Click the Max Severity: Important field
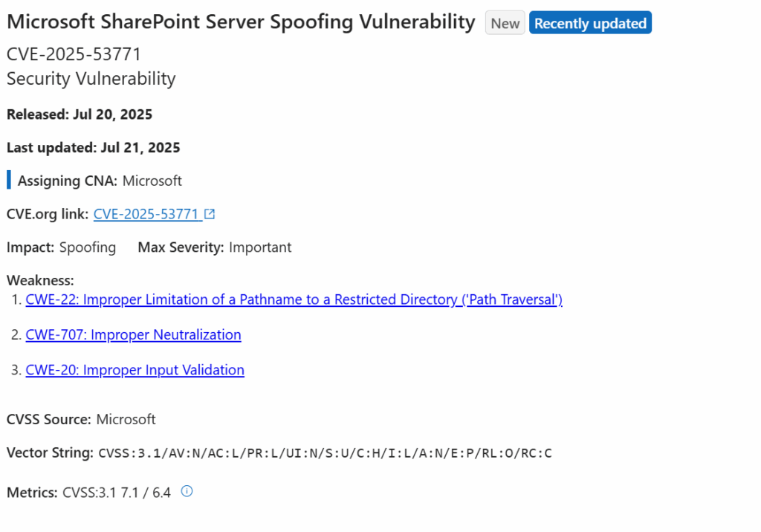 [214, 247]
